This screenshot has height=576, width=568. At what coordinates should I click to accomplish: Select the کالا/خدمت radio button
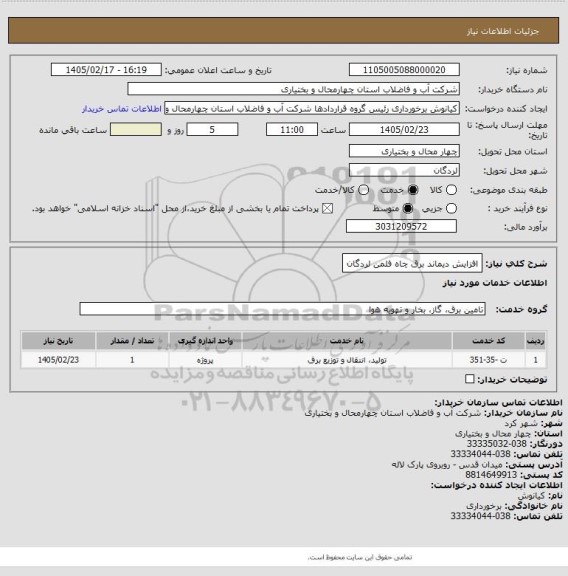coord(363,190)
